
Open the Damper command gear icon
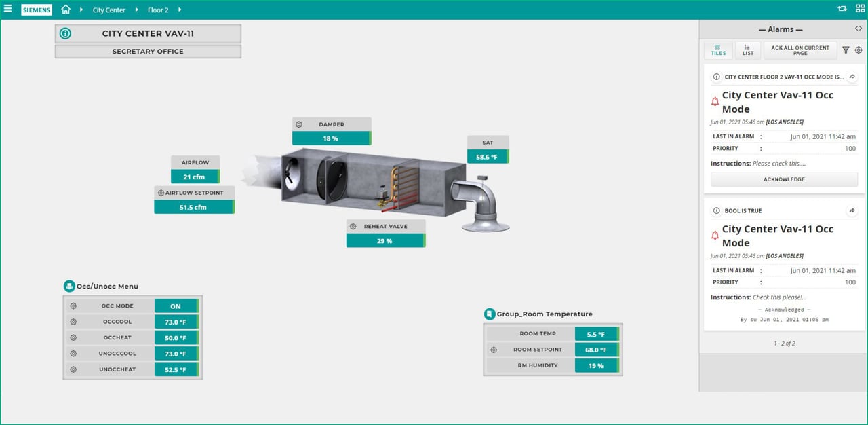click(298, 124)
